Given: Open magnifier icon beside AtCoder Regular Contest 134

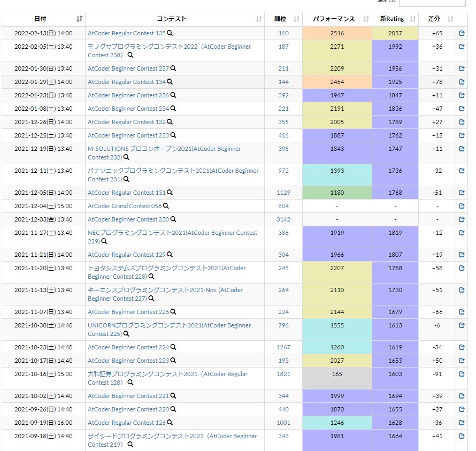Looking at the screenshot, I should click(170, 82).
